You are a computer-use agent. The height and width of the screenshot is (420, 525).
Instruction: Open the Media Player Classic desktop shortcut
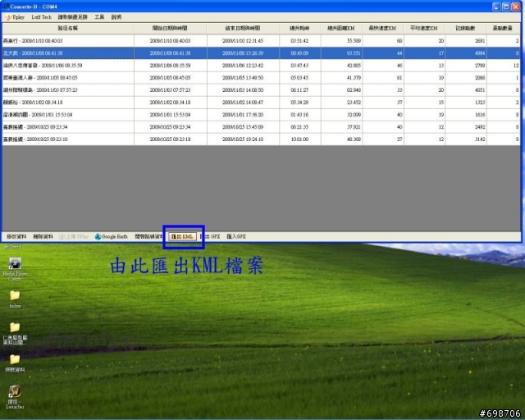click(15, 269)
